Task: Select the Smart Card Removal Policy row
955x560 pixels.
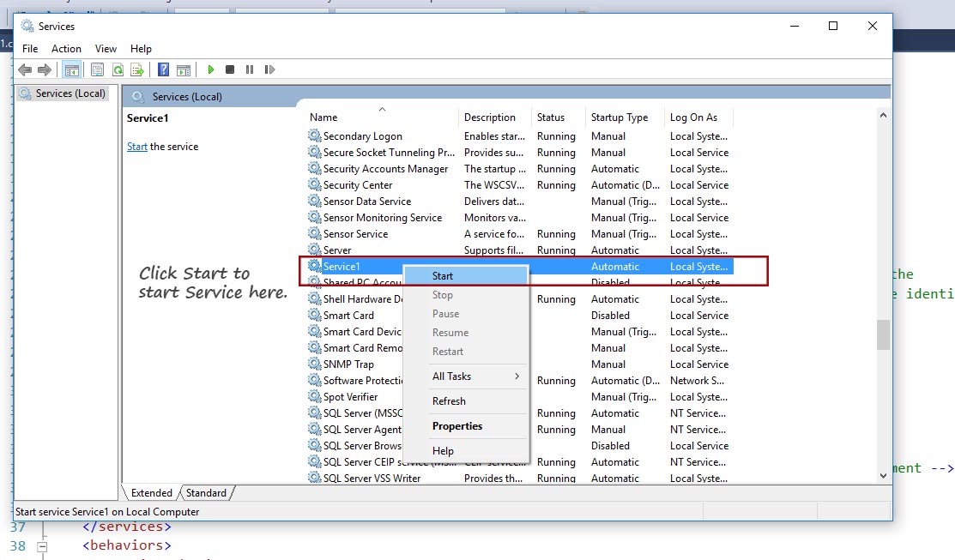Action: (x=519, y=347)
